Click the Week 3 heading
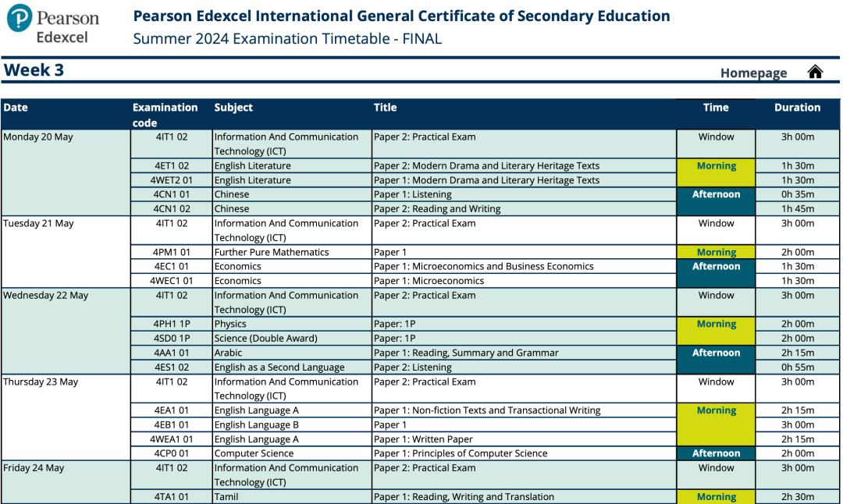This screenshot has height=504, width=843. coord(34,70)
